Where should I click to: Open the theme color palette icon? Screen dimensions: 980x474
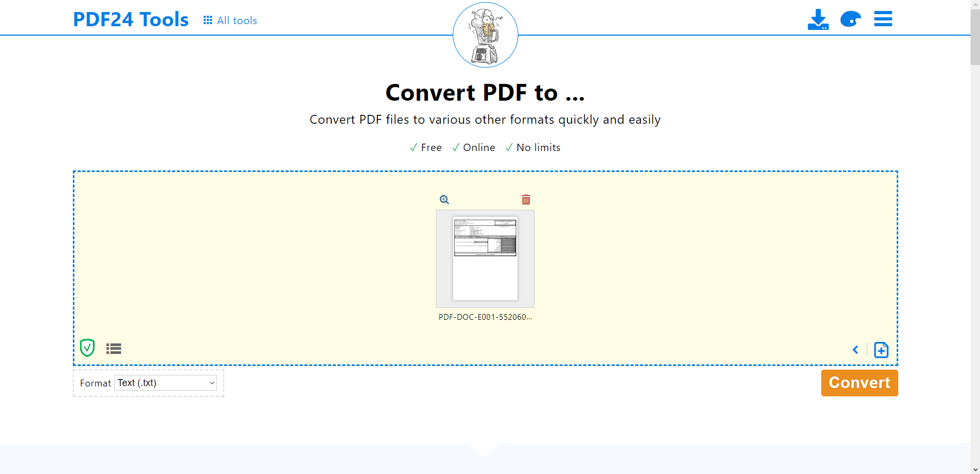pos(850,19)
